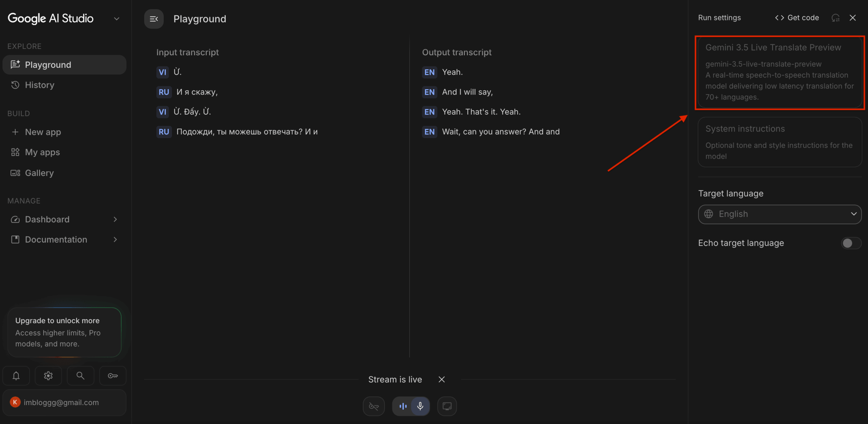This screenshot has width=868, height=424.
Task: Click the Run settings title
Action: point(719,18)
